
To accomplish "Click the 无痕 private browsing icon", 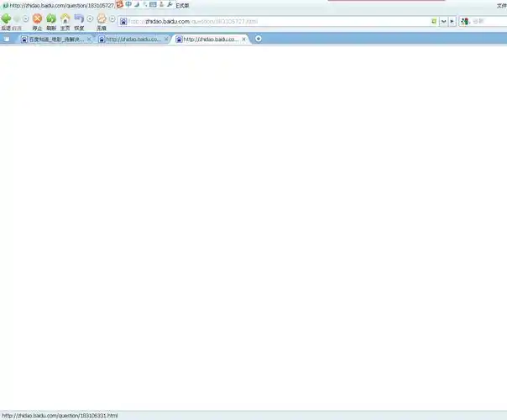I will [102, 18].
